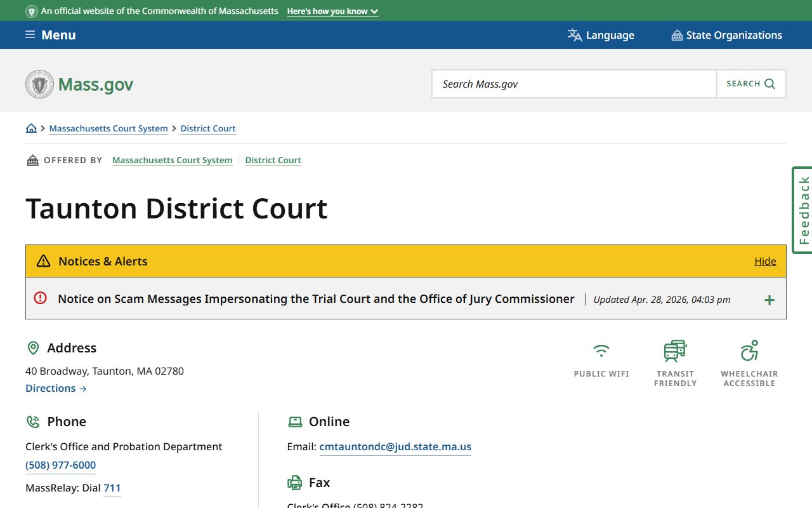Click the Transit Friendly bus icon
The width and height of the screenshot is (812, 508).
(675, 351)
